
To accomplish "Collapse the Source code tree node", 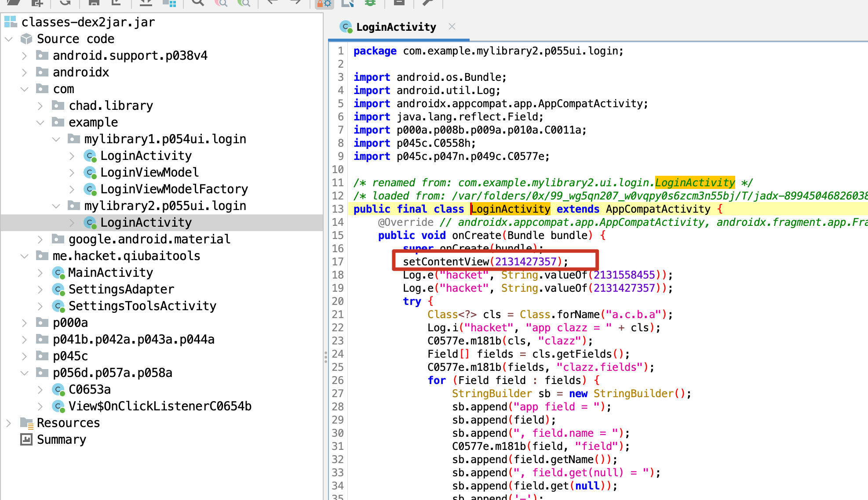I will click(9, 39).
